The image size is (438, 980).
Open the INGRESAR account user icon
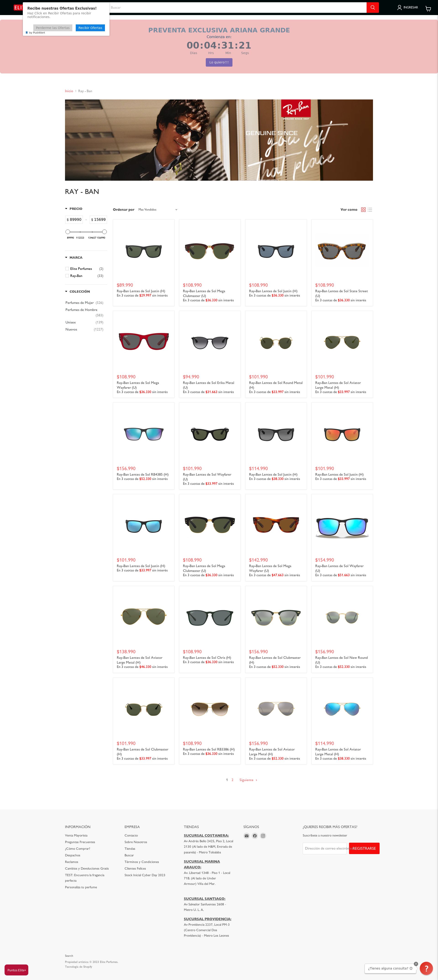point(399,8)
